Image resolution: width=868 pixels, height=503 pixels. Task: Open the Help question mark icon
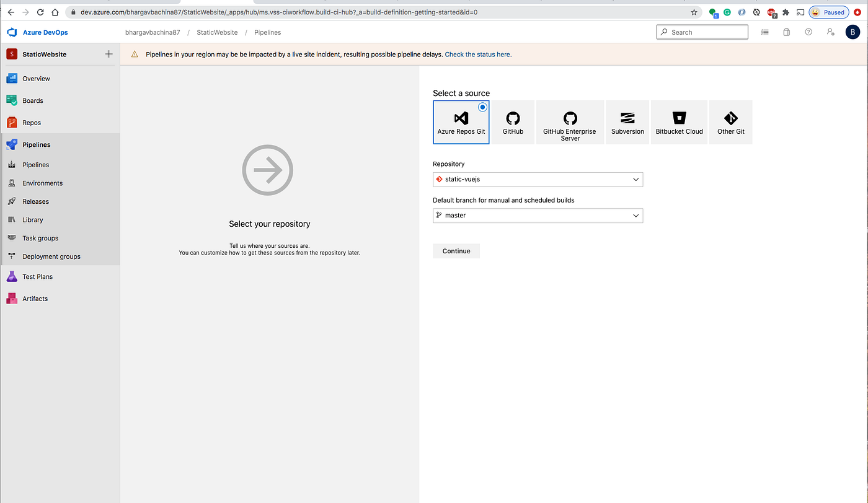point(808,32)
